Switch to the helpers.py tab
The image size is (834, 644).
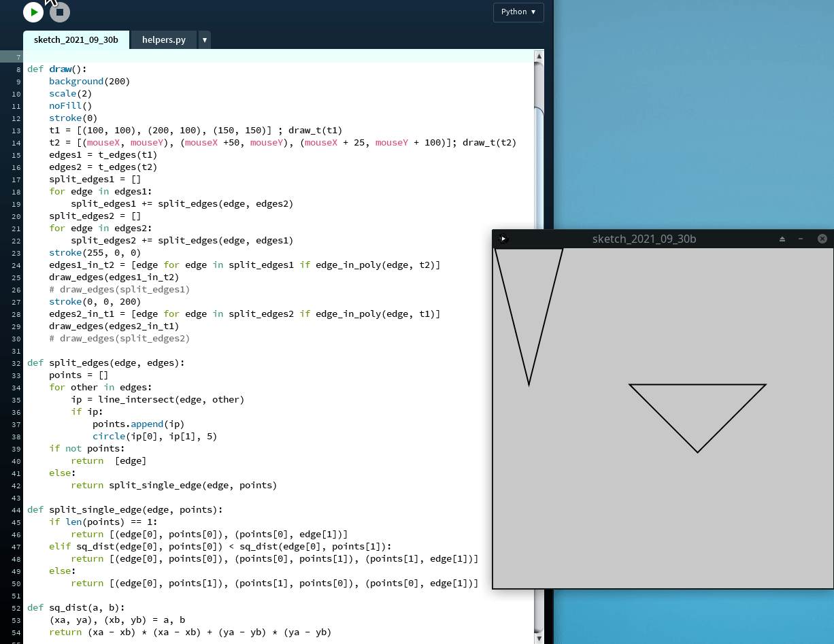click(164, 40)
